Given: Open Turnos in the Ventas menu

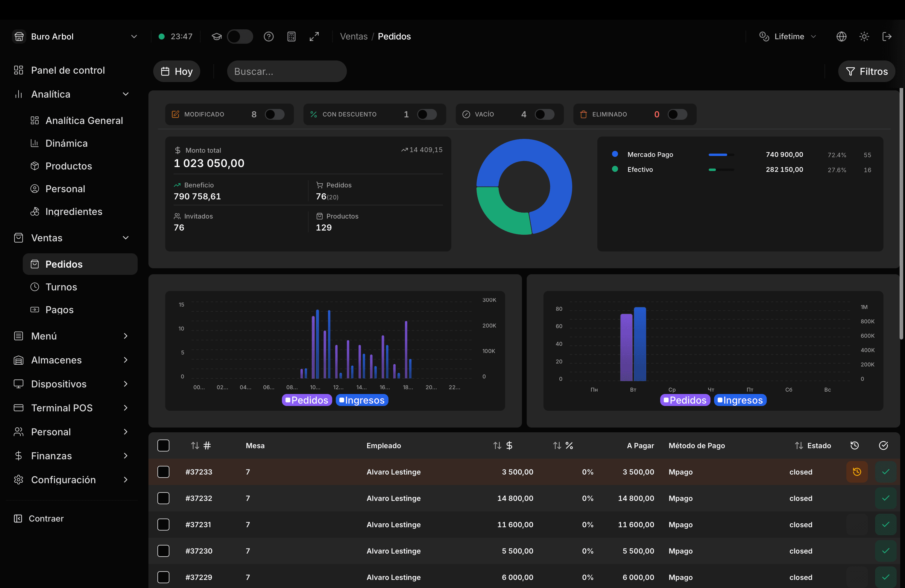Looking at the screenshot, I should [x=61, y=287].
